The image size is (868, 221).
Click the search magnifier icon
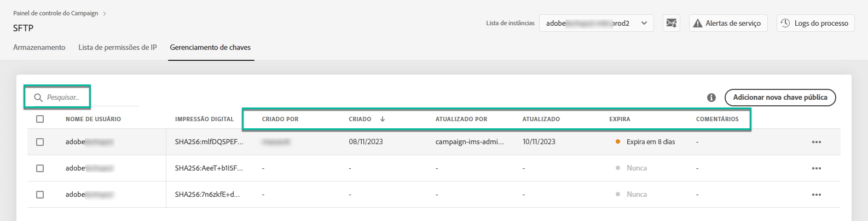point(38,98)
